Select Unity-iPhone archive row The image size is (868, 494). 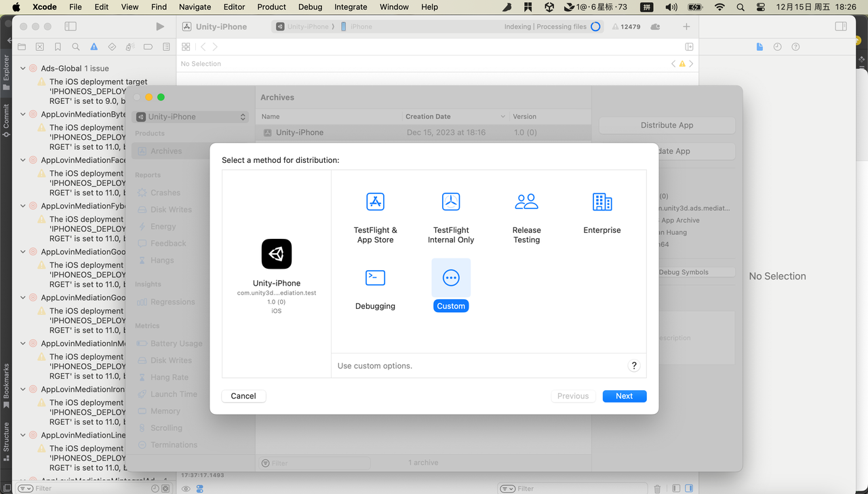click(423, 132)
